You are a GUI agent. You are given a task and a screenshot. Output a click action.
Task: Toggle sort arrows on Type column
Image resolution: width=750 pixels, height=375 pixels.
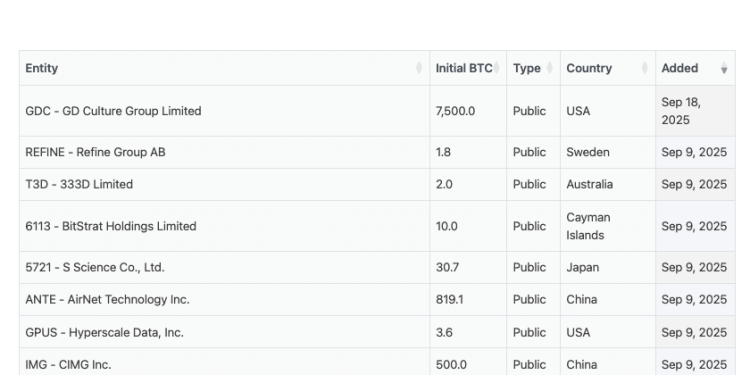pos(550,68)
